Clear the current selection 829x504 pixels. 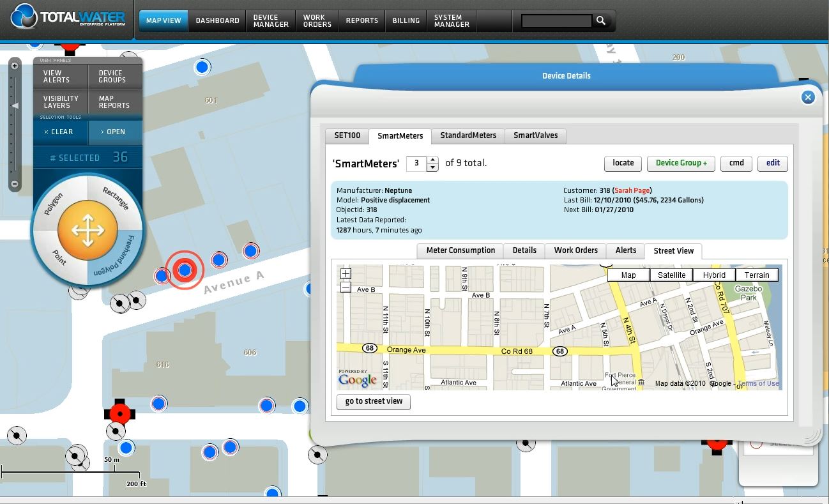[x=60, y=132]
